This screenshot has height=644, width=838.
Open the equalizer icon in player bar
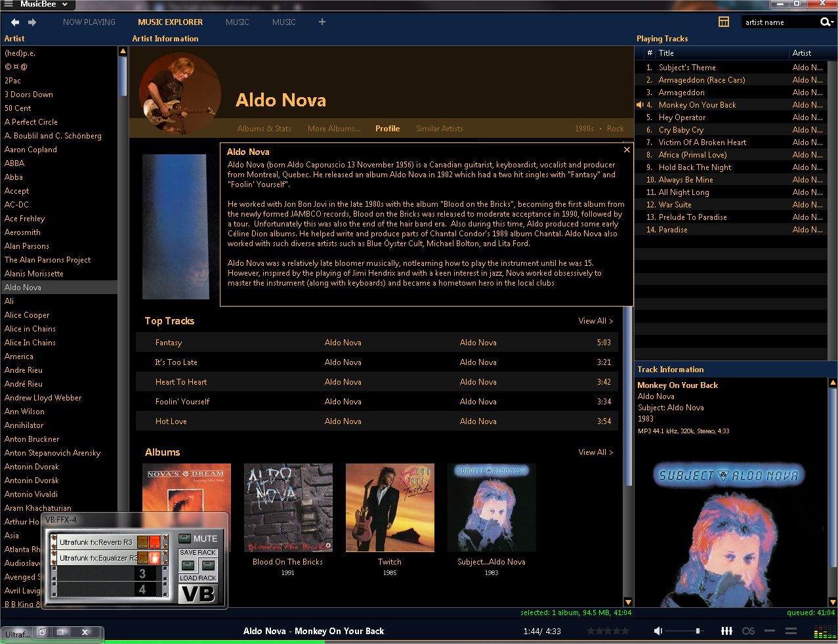click(726, 631)
